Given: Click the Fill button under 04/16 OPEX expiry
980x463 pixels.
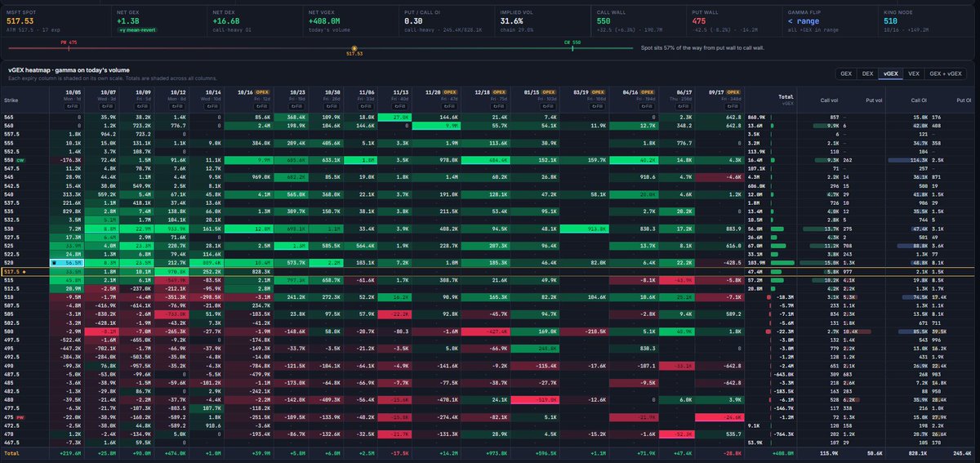Looking at the screenshot, I should point(646,106).
